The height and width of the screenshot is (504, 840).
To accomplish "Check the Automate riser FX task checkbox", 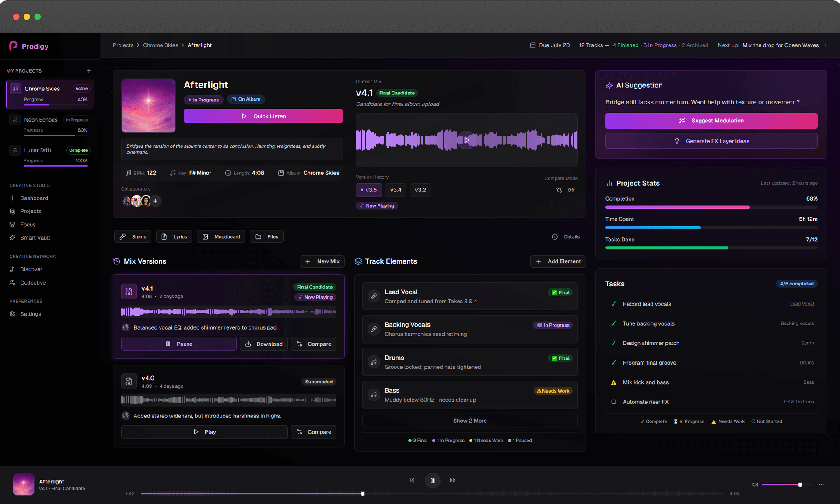I will (614, 402).
